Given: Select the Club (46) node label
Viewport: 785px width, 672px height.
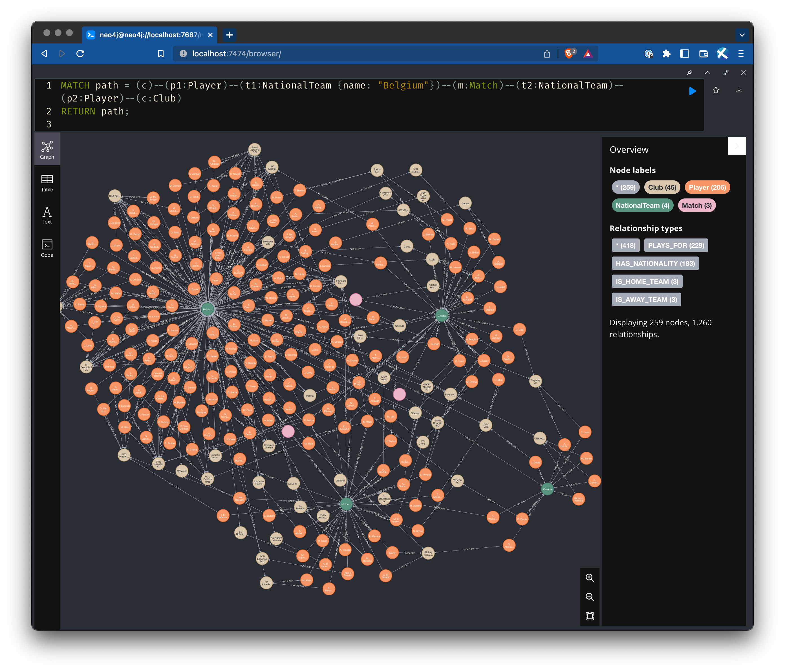Looking at the screenshot, I should 662,187.
